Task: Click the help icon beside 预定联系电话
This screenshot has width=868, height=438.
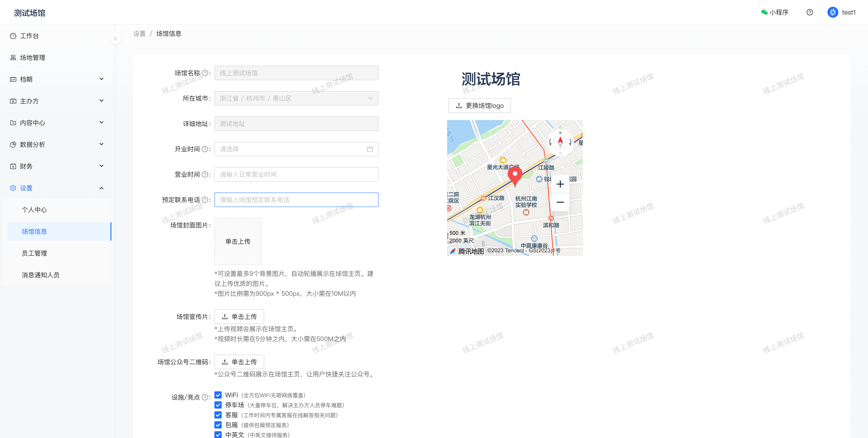Action: coord(204,200)
